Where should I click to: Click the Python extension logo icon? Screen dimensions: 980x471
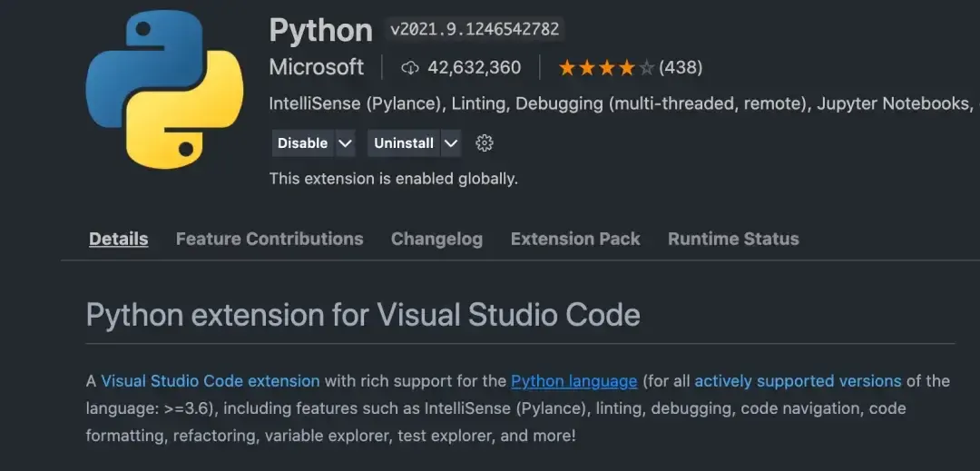click(x=164, y=90)
